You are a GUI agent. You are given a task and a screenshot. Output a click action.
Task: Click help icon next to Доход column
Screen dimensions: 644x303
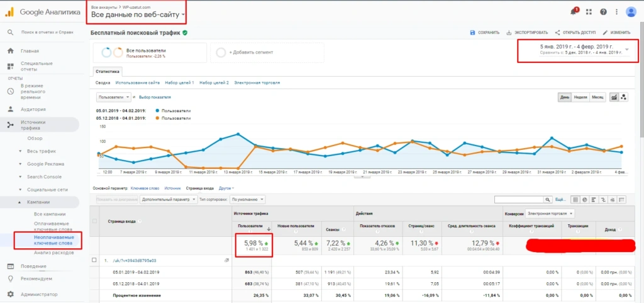point(619,230)
